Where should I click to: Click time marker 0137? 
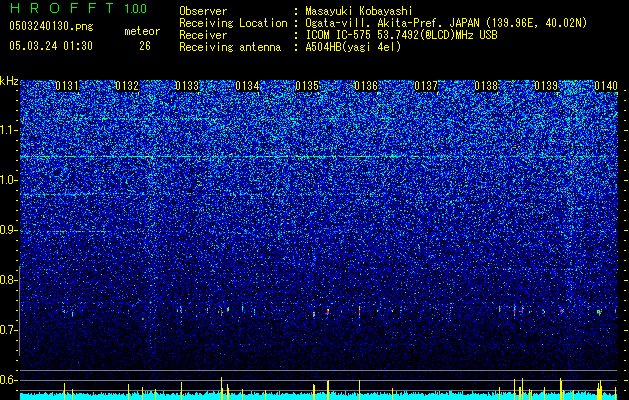426,85
